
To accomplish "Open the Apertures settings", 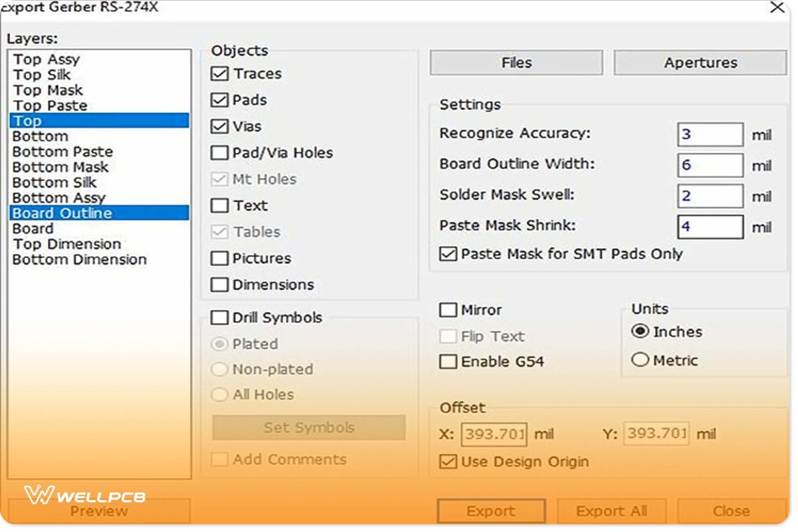I will [699, 62].
